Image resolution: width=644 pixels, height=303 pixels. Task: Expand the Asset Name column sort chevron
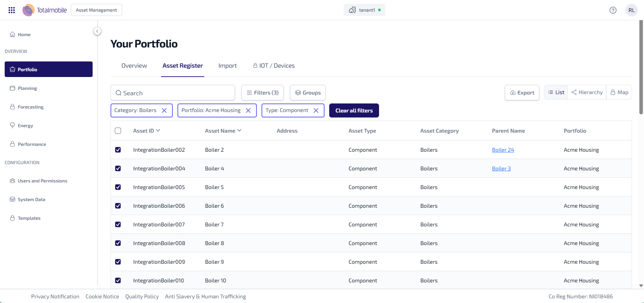pyautogui.click(x=239, y=130)
